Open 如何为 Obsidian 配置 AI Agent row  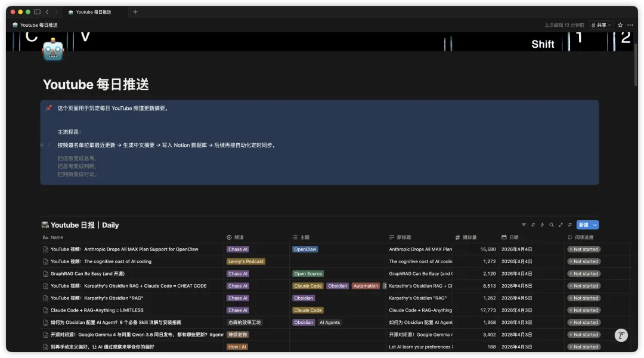(116, 323)
